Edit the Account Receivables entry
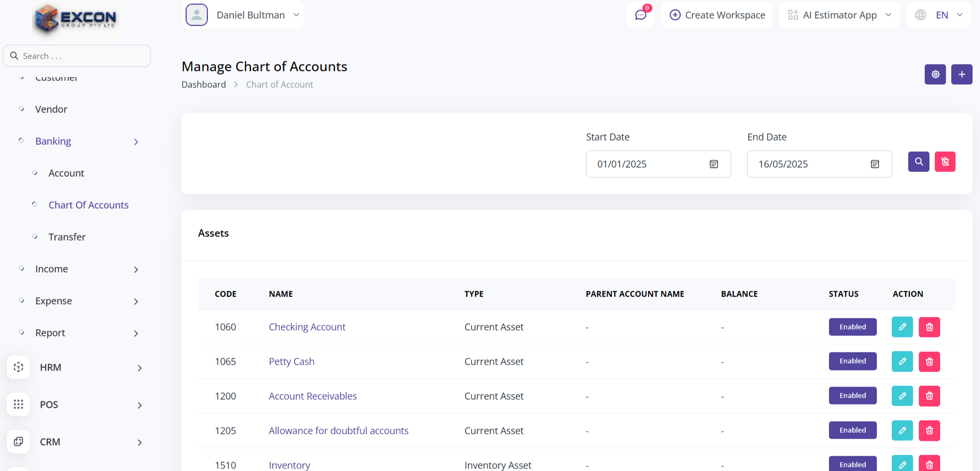This screenshot has height=471, width=980. pos(902,396)
